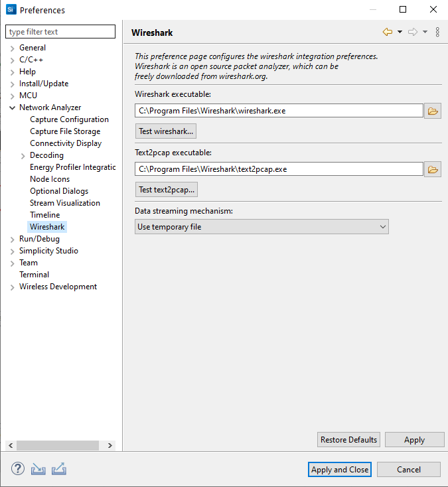Click the tree scrollbar right arrow
This screenshot has height=487, width=448.
110,445
